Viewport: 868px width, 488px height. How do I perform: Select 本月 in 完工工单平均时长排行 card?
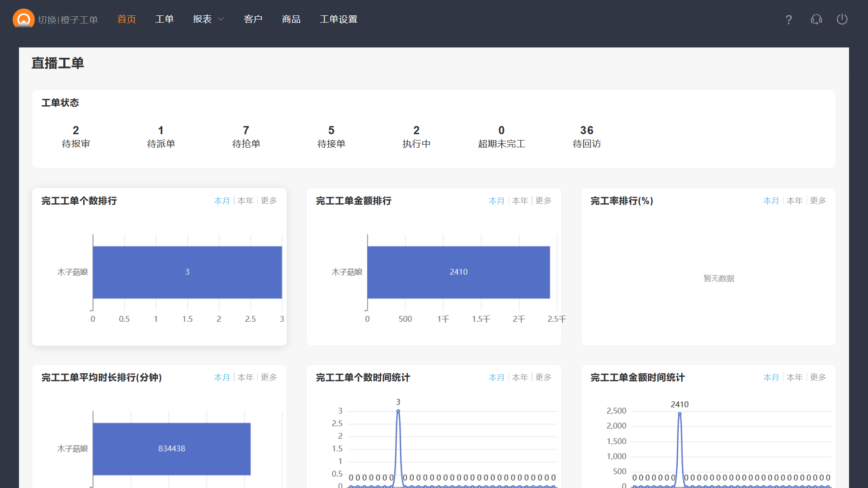222,377
